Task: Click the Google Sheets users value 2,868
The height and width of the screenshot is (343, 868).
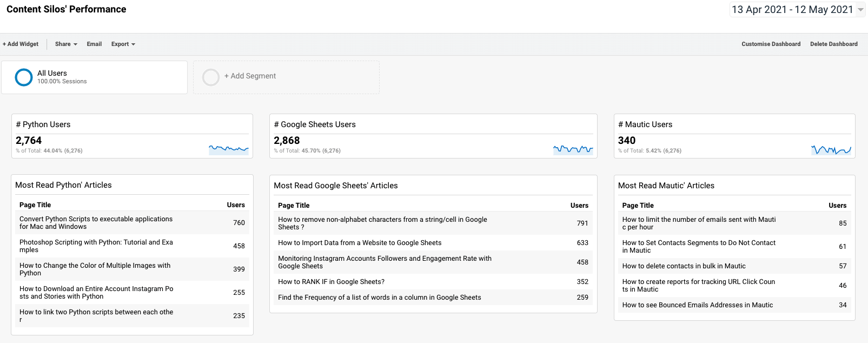Action: (287, 140)
